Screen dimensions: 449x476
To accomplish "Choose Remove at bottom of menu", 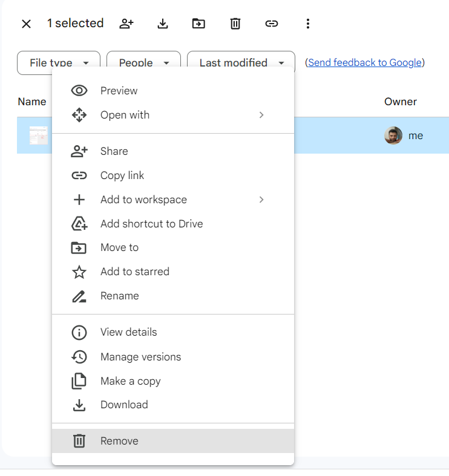I will click(173, 441).
